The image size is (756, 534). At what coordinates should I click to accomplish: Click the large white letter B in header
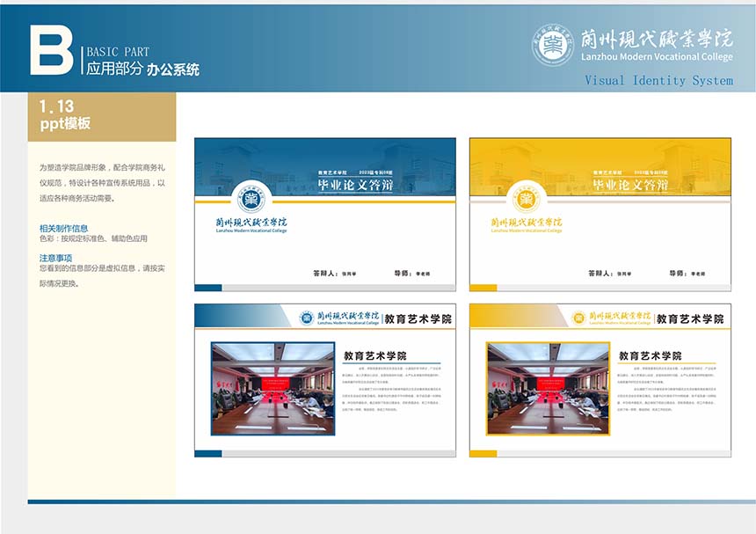(x=51, y=49)
